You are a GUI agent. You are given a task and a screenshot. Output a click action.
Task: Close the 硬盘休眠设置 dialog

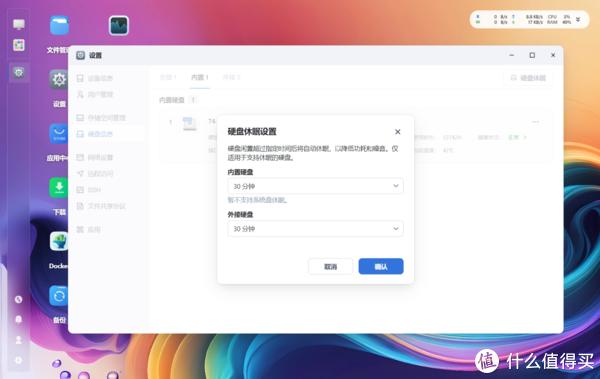click(x=398, y=132)
